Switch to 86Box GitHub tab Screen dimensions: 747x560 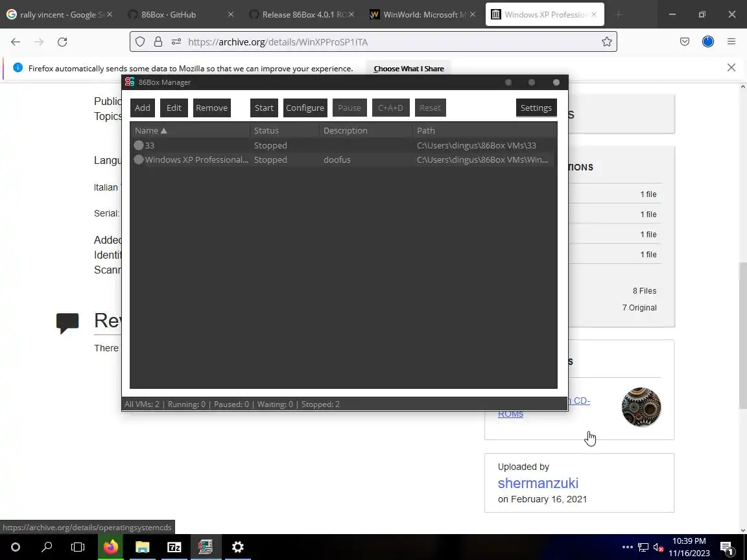(x=181, y=15)
